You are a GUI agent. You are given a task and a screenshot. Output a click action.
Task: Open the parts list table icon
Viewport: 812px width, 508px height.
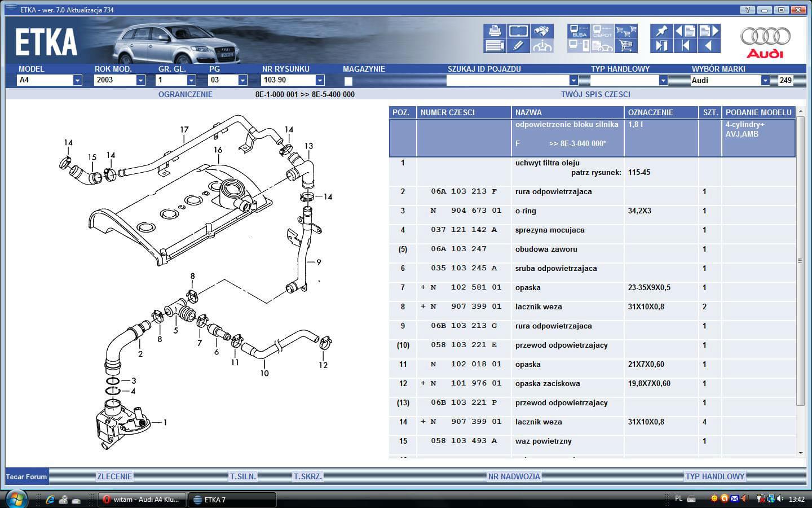(495, 46)
